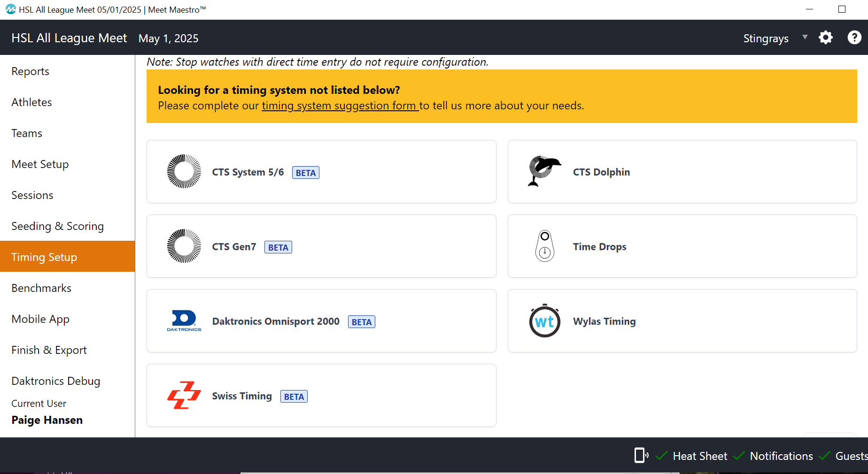Click the BETA badge on CTS Gen7
The image size is (868, 474).
pyautogui.click(x=278, y=247)
